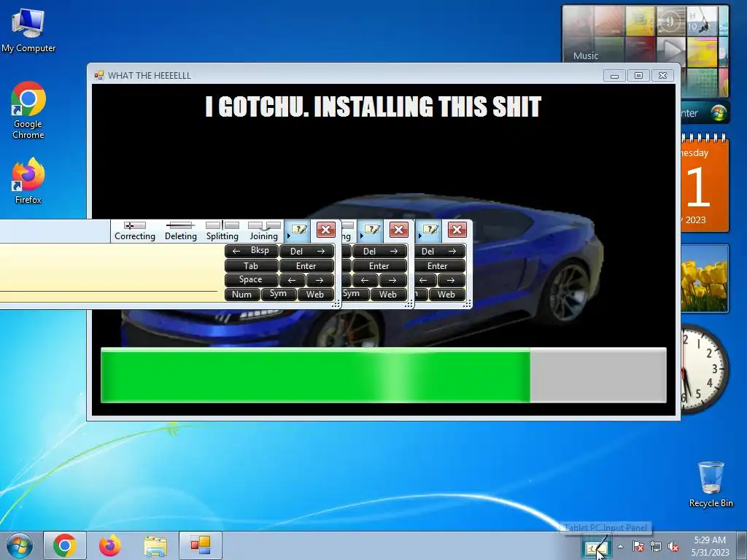Click Enter key beside the Tab key

click(307, 265)
